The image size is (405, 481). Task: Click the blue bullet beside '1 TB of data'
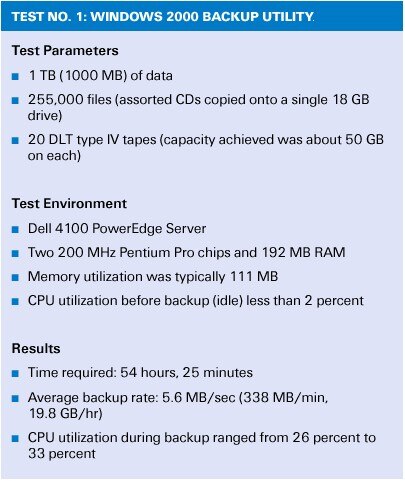15,77
